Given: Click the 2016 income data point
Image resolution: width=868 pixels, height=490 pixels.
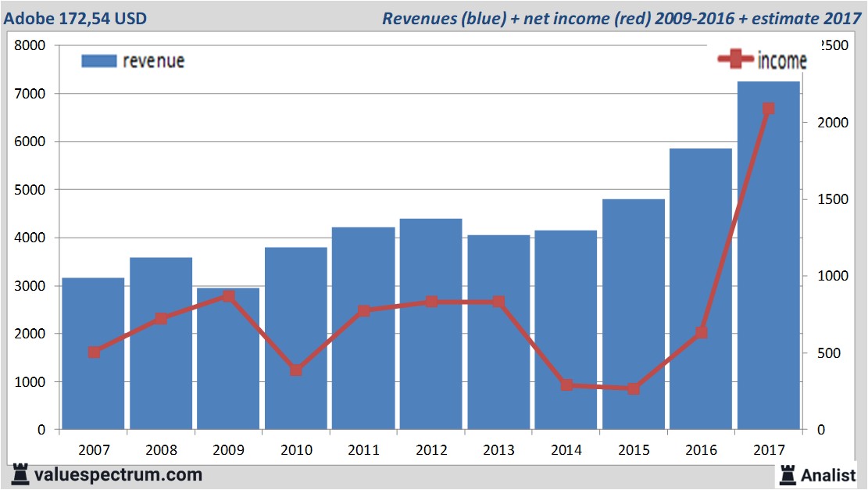Looking at the screenshot, I should (702, 332).
